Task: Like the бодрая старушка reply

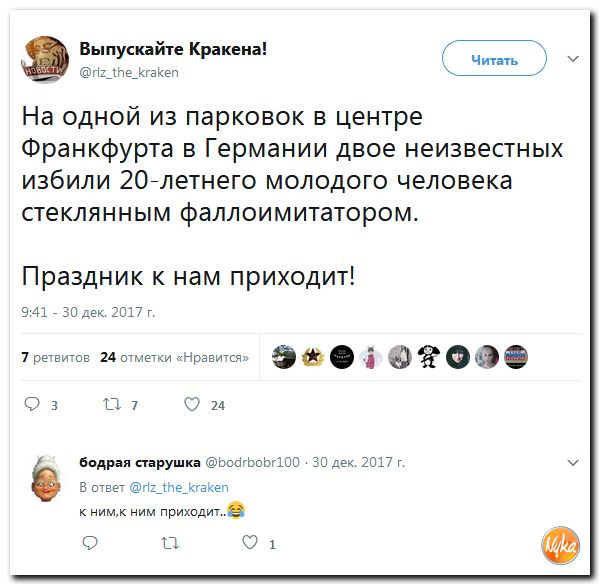Action: (x=250, y=542)
